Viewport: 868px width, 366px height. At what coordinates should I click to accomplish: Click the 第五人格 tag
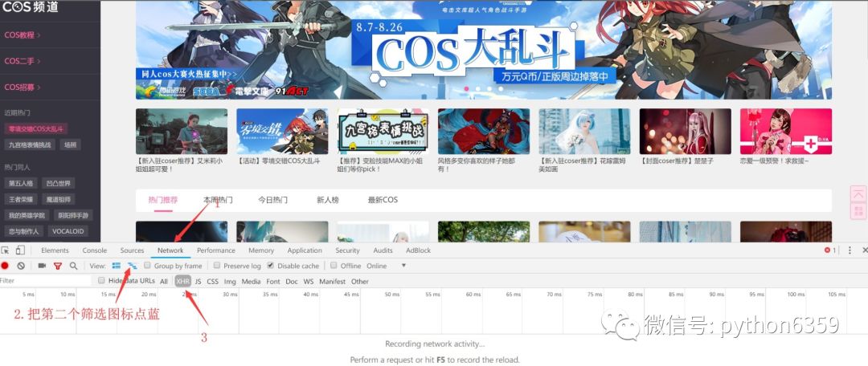pos(20,183)
